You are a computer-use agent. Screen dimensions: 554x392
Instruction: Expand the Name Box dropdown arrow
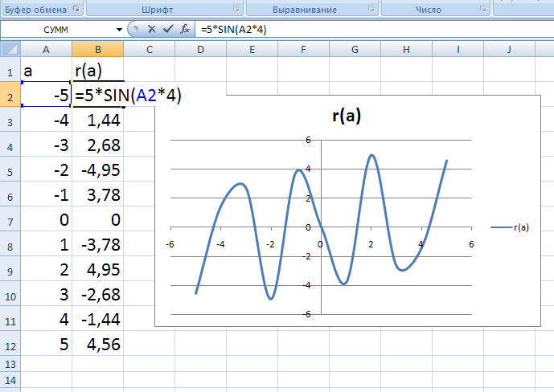119,30
